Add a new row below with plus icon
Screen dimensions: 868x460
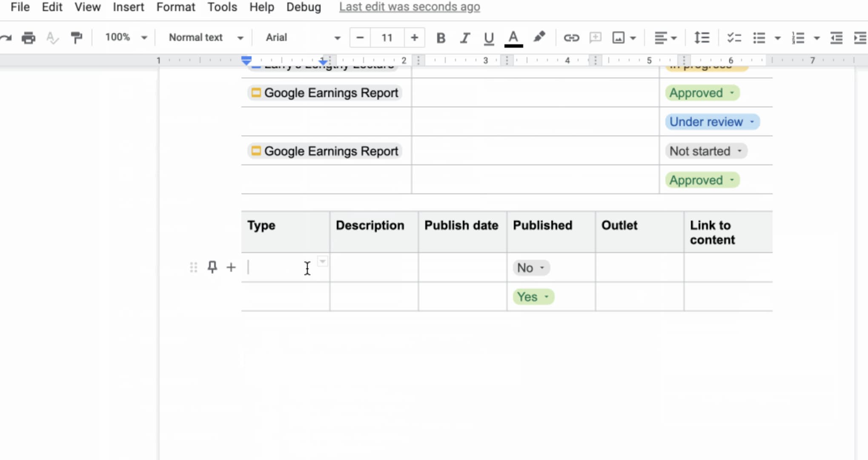tap(230, 267)
